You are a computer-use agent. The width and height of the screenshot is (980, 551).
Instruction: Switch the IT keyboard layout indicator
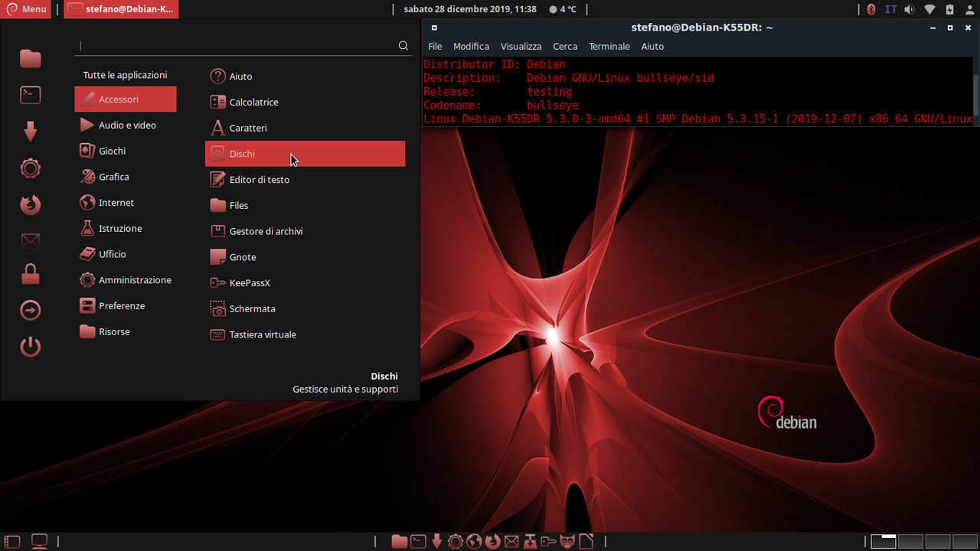[x=890, y=9]
